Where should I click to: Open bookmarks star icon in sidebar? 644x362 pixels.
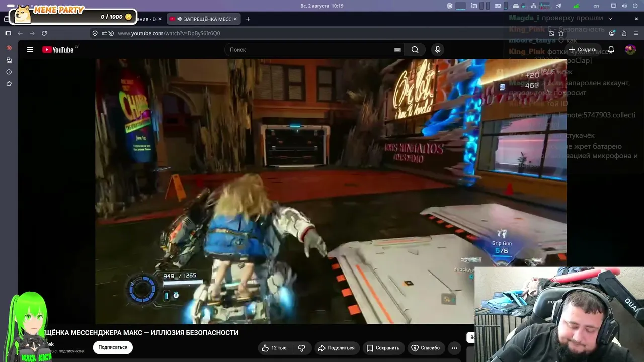(9, 84)
